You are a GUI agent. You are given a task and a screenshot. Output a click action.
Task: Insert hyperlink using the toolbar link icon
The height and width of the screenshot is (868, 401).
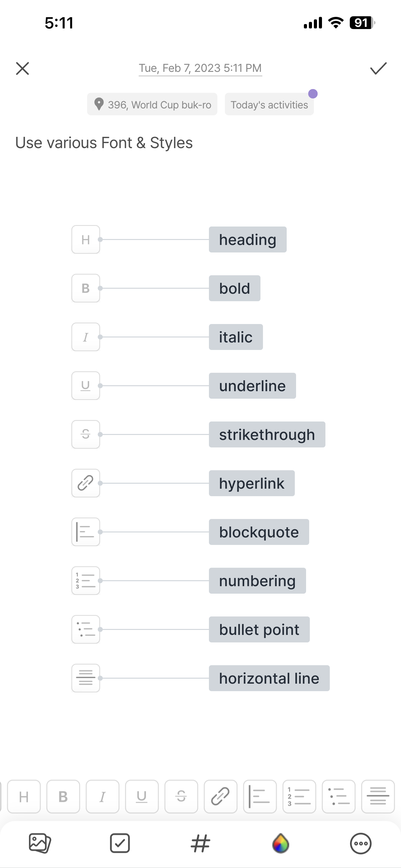point(220,796)
